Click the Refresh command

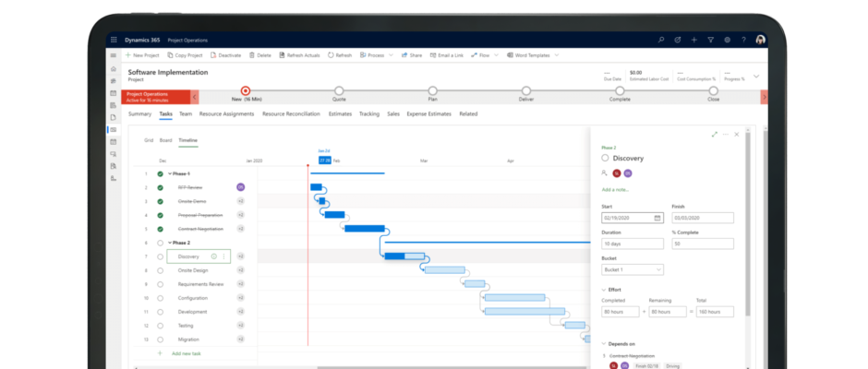[340, 55]
